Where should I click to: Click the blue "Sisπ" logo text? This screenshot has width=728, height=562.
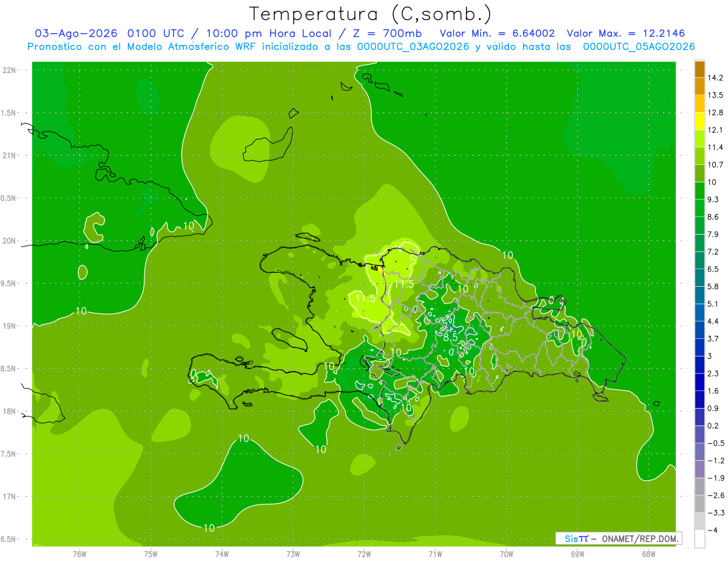[x=576, y=538]
